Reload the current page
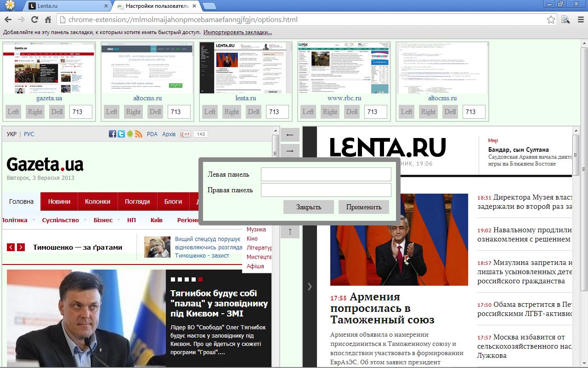Image resolution: width=588 pixels, height=368 pixels. (x=34, y=20)
